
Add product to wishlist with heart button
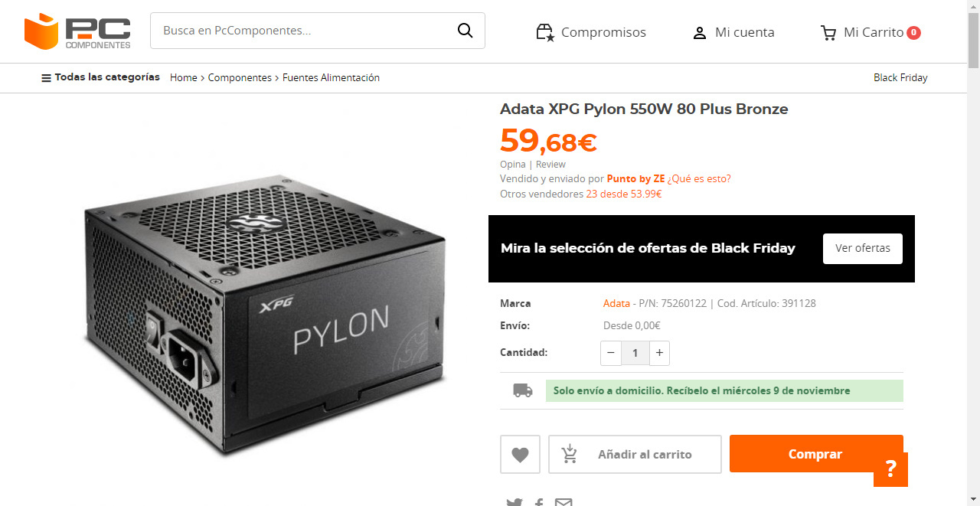(x=520, y=454)
